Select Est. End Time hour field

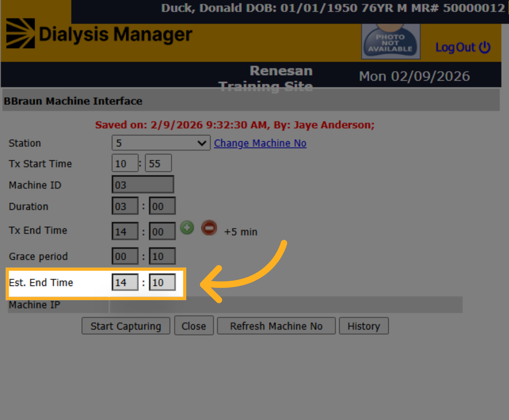(125, 282)
